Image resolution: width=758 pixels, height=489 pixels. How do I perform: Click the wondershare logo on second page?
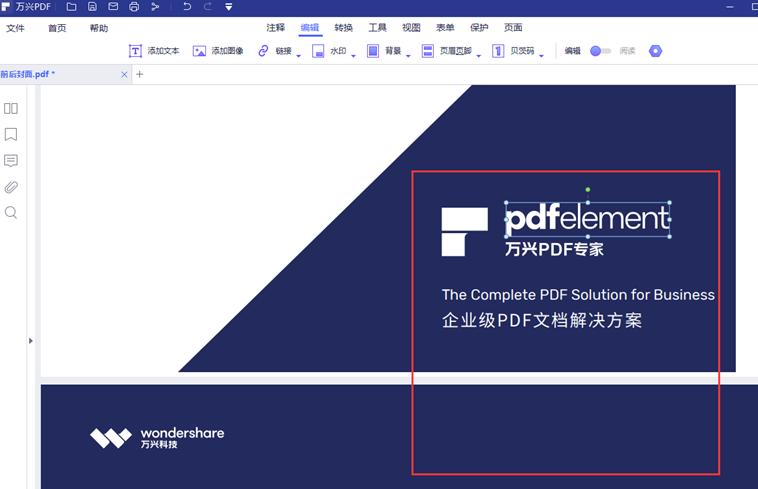157,438
